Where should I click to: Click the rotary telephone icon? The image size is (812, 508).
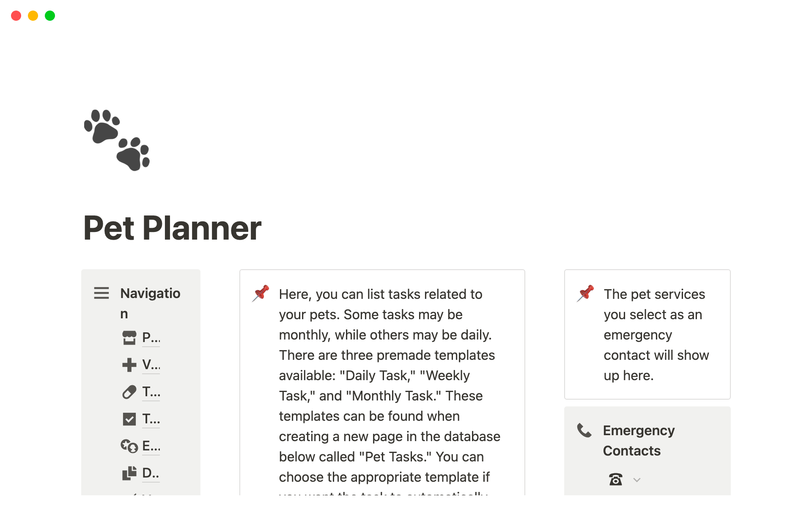(x=615, y=480)
